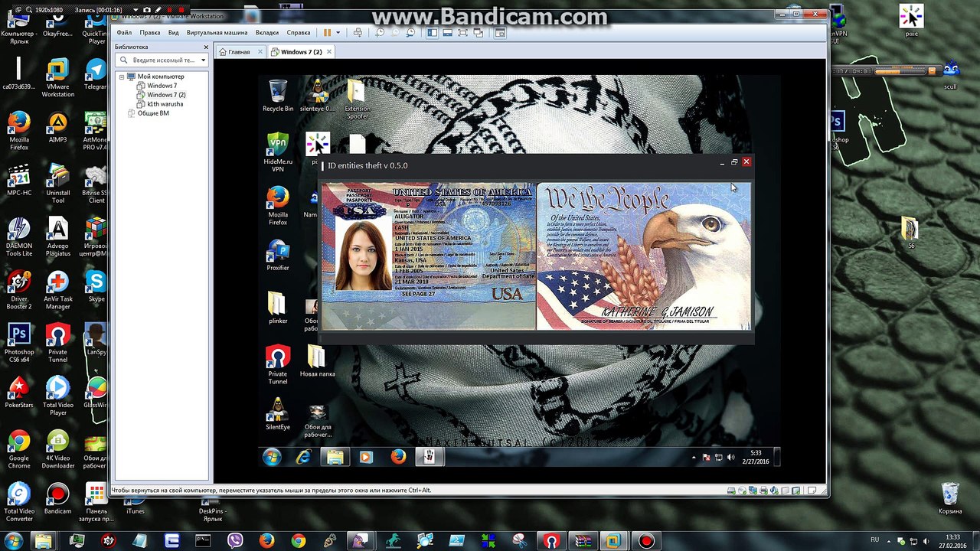The image size is (980, 551).
Task: Click the eagle passport page image
Action: click(x=644, y=256)
